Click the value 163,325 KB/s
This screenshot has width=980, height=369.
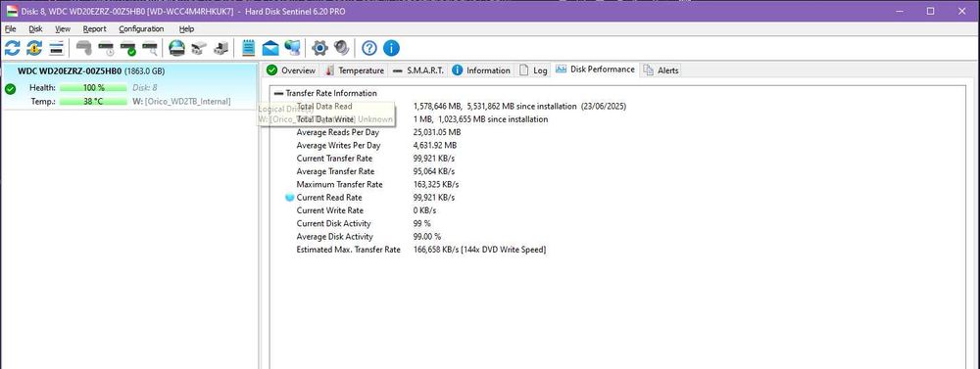(x=436, y=185)
